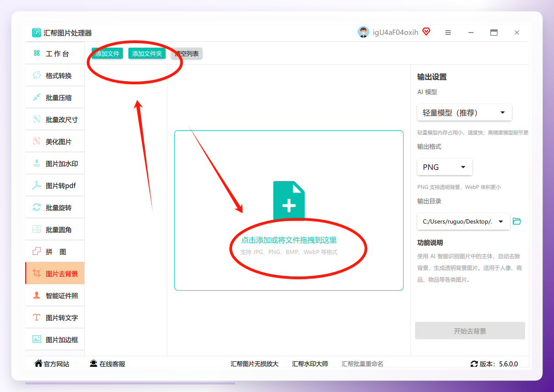Select 图片去背景 label in sidebar
554x392 pixels.
pyautogui.click(x=62, y=274)
